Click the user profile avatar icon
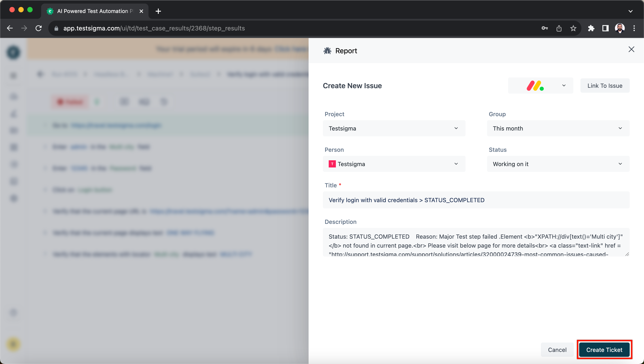The image size is (644, 364). (620, 28)
